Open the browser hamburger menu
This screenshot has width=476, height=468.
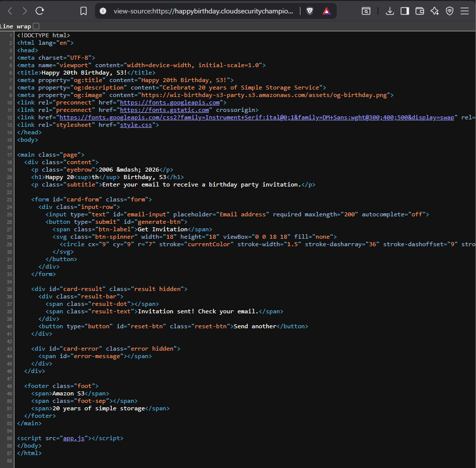[x=465, y=11]
